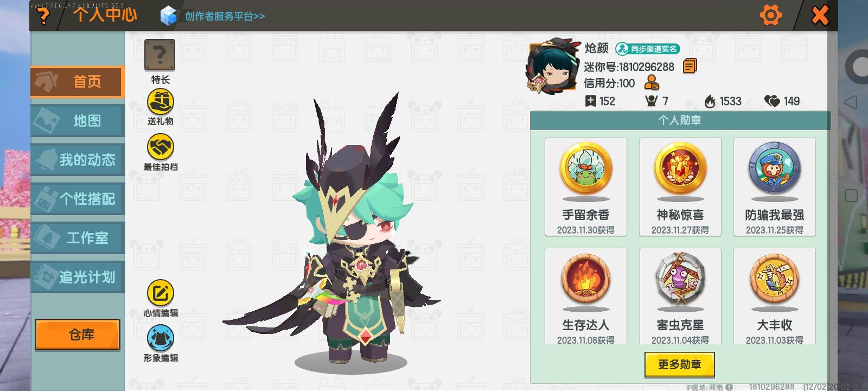868x391 pixels.
Task: Open the 我的动态 tab
Action: [x=78, y=160]
